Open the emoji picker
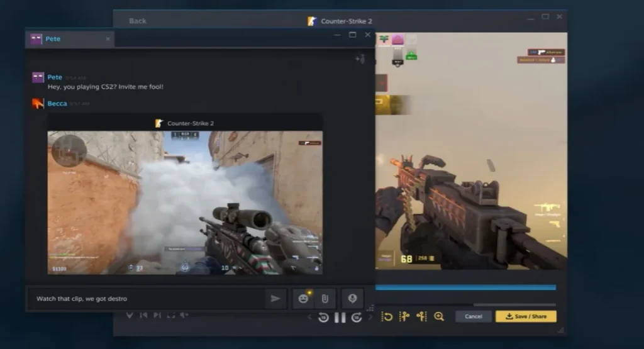 (x=304, y=299)
